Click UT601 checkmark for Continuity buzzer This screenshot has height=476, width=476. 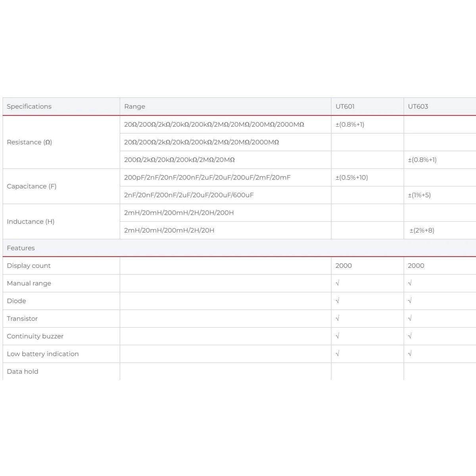click(338, 336)
